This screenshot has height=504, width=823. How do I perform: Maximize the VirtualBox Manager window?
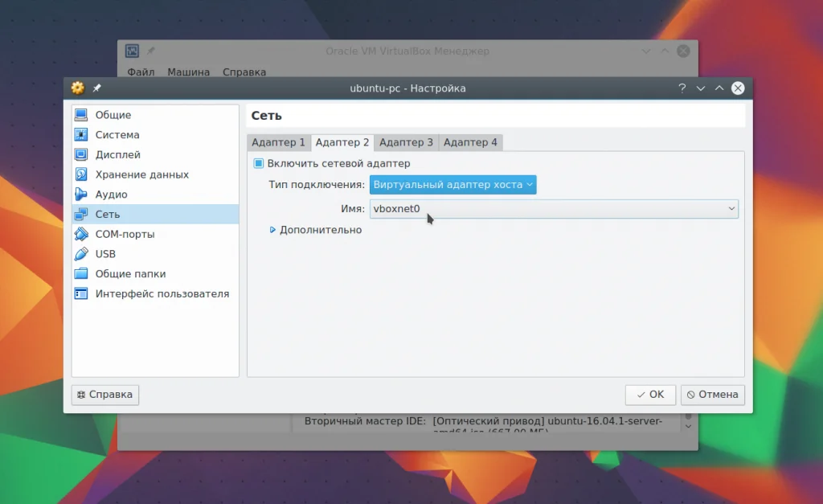point(665,51)
